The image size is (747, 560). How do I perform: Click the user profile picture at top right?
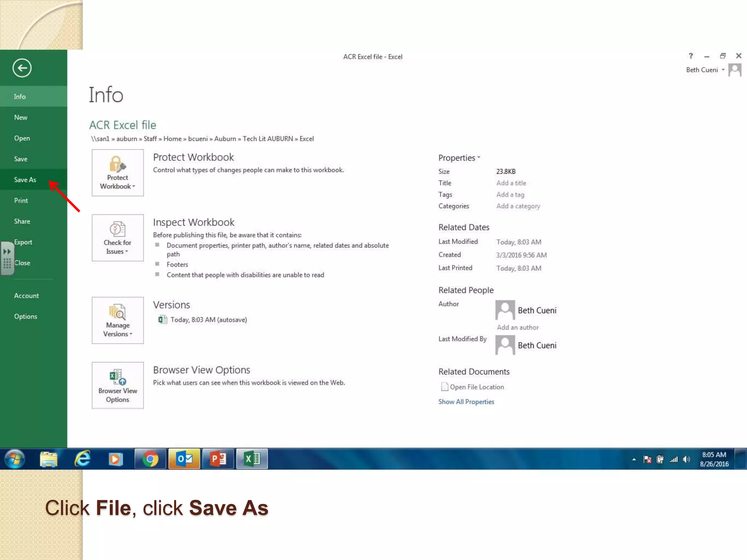735,70
